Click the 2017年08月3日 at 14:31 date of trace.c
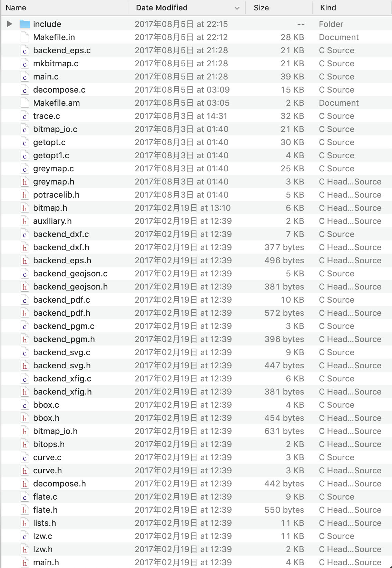 (x=181, y=116)
